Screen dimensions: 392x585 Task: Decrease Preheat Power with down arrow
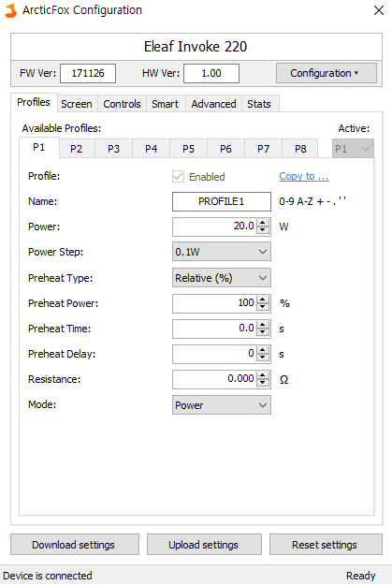263,307
